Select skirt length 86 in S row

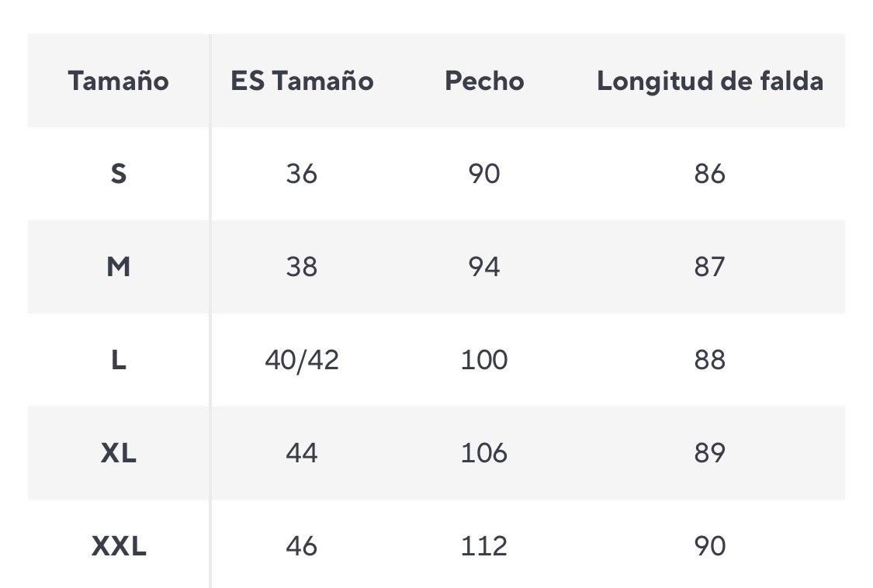709,174
